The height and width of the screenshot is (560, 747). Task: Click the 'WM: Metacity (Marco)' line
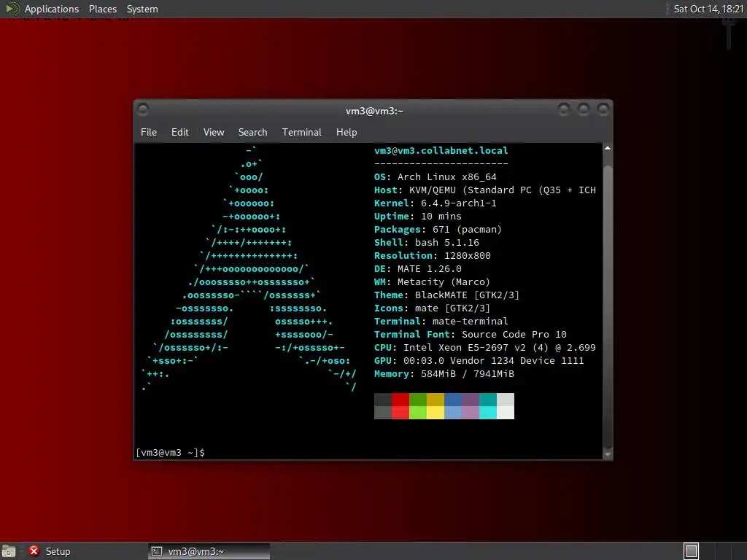coord(432,282)
